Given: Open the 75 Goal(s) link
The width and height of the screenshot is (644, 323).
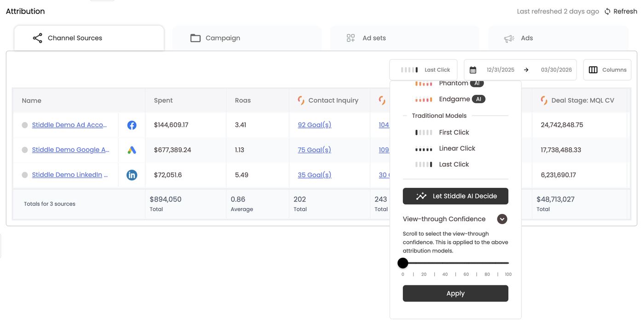Looking at the screenshot, I should 315,150.
